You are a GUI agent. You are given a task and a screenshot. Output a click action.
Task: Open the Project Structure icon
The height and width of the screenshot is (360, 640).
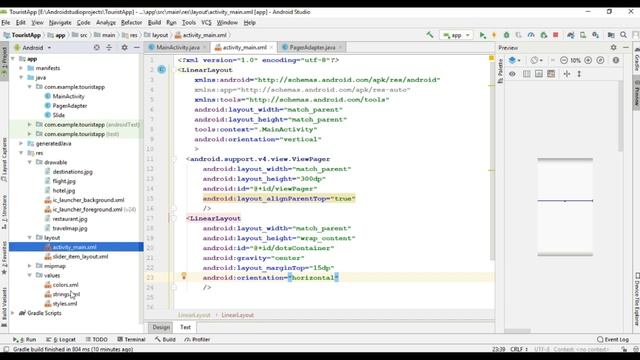tap(611, 36)
